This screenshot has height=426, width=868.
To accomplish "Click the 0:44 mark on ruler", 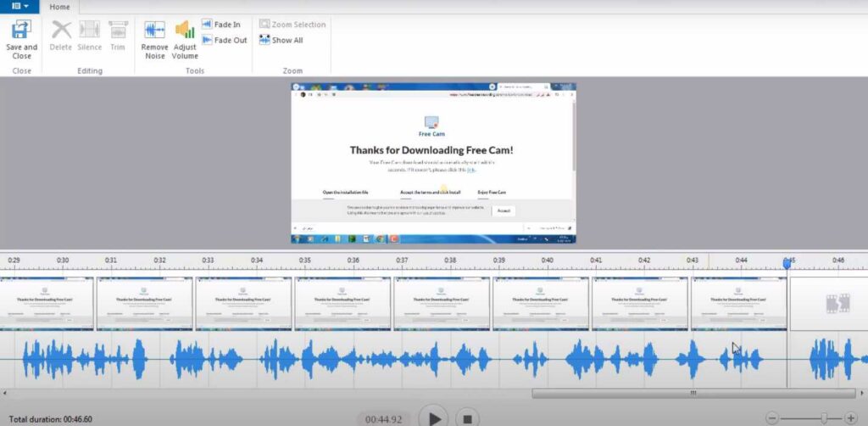I will point(741,260).
